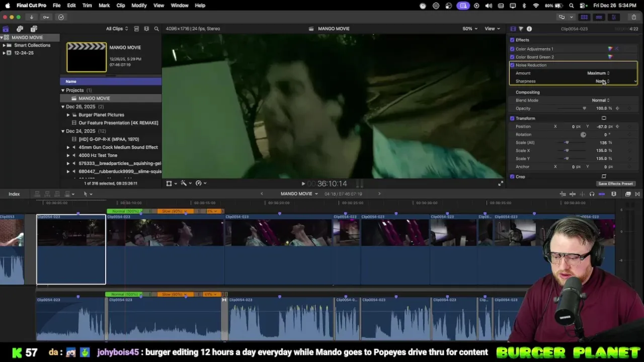
Task: Click the browser search magnifier icon
Action: (156, 29)
